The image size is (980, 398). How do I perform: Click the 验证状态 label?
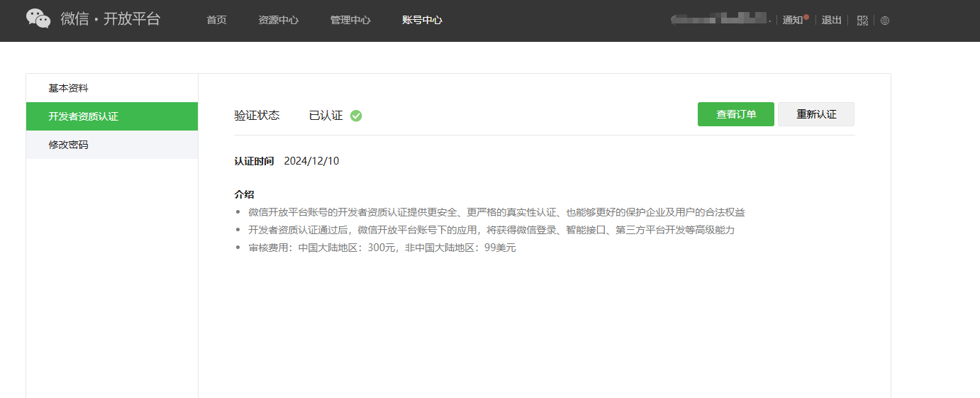(x=257, y=116)
